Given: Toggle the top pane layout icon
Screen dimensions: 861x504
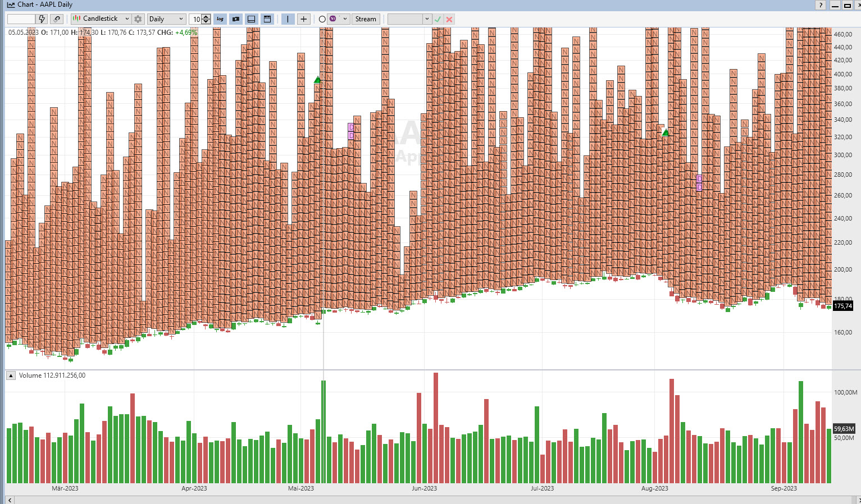Looking at the screenshot, I should [267, 19].
